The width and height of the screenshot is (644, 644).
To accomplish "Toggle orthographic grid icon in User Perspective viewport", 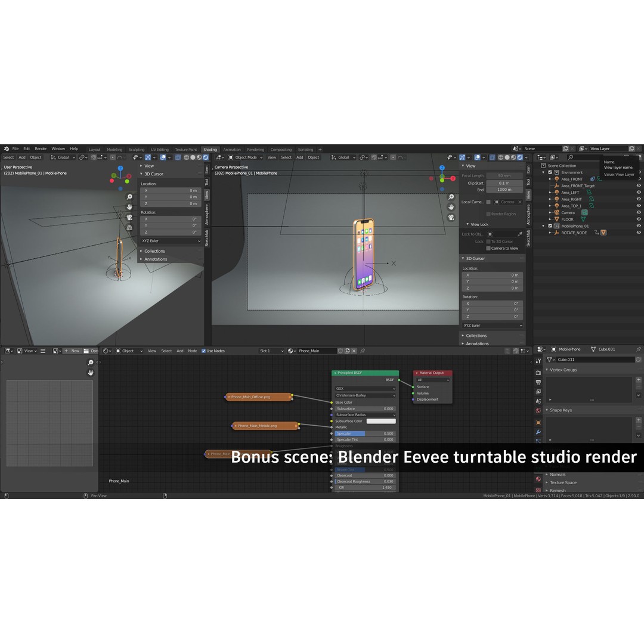I will coord(129,228).
